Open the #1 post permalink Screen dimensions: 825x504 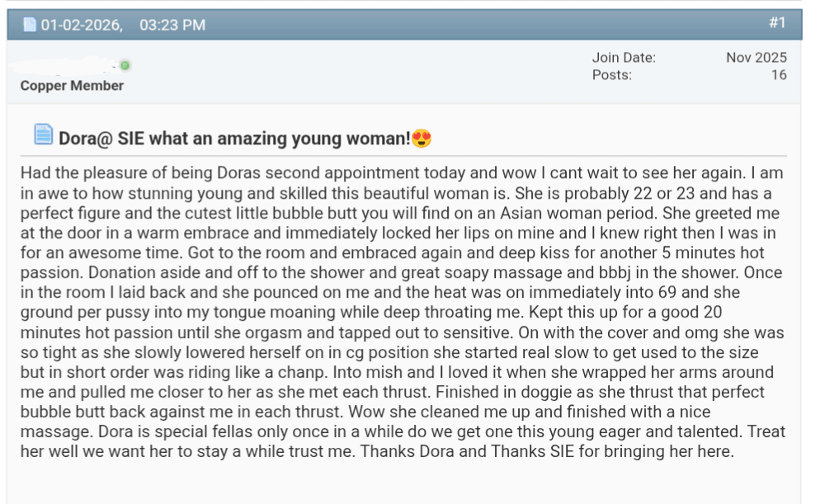click(777, 23)
